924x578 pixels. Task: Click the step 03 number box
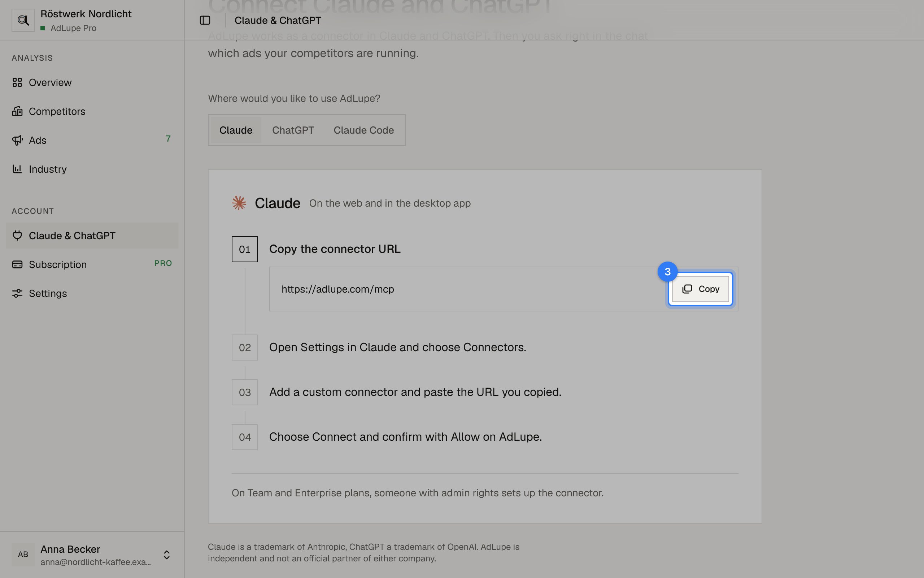[x=245, y=392]
